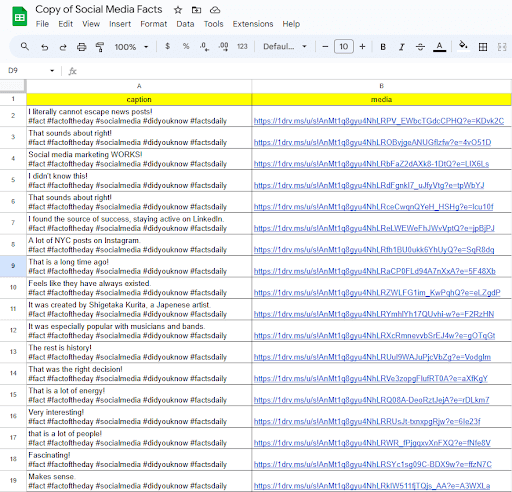512x492 pixels.
Task: Select column B header
Action: pyautogui.click(x=382, y=86)
